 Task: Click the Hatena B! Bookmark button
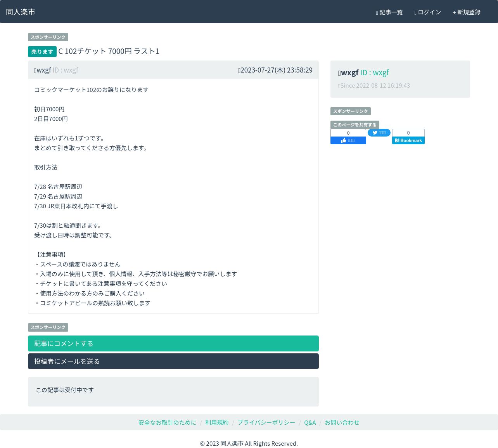tap(408, 140)
